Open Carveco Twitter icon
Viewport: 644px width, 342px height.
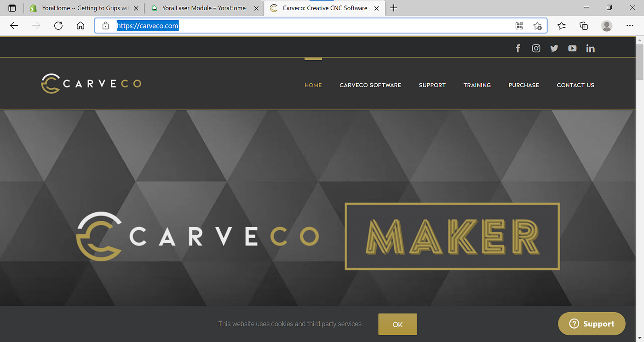click(554, 48)
